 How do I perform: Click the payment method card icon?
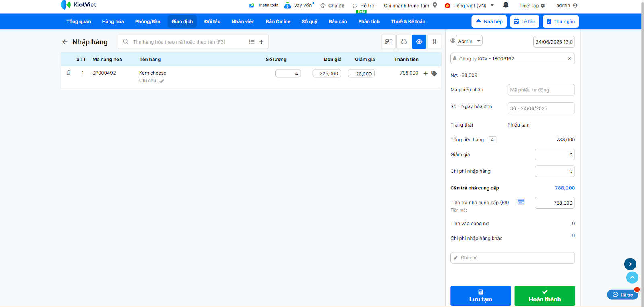521,202
